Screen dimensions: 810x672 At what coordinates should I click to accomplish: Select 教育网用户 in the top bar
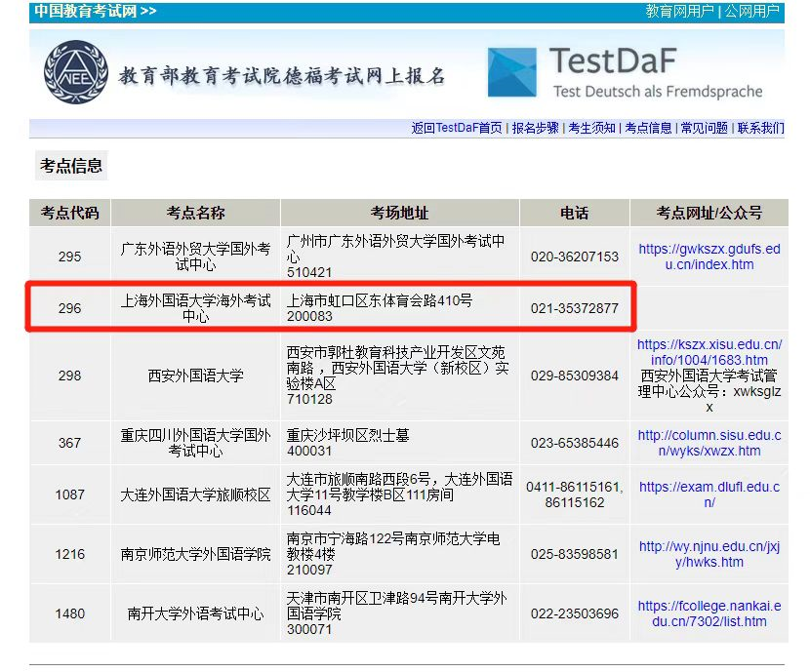tap(680, 11)
